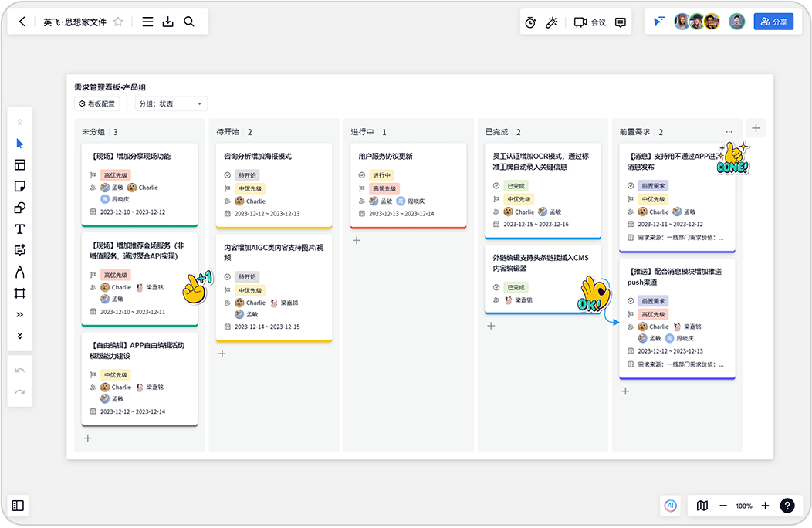Click the 分享 share button
Image resolution: width=812 pixels, height=528 pixels.
[x=773, y=22]
